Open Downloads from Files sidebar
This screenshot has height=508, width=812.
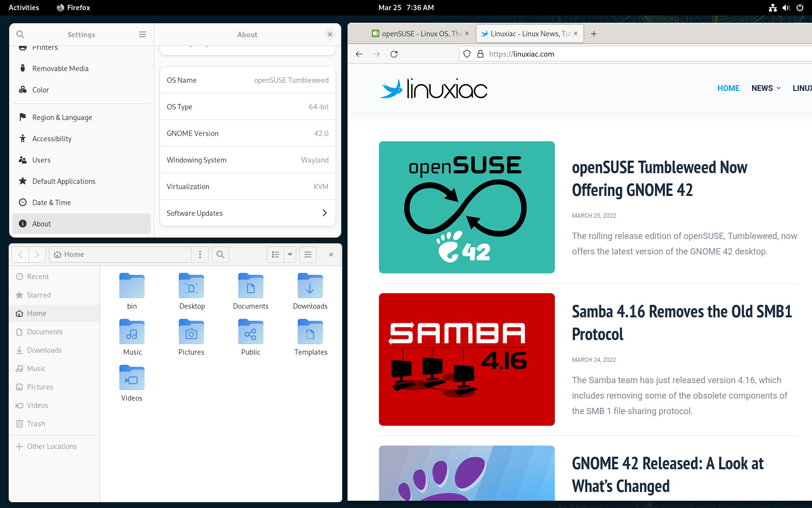(54, 350)
